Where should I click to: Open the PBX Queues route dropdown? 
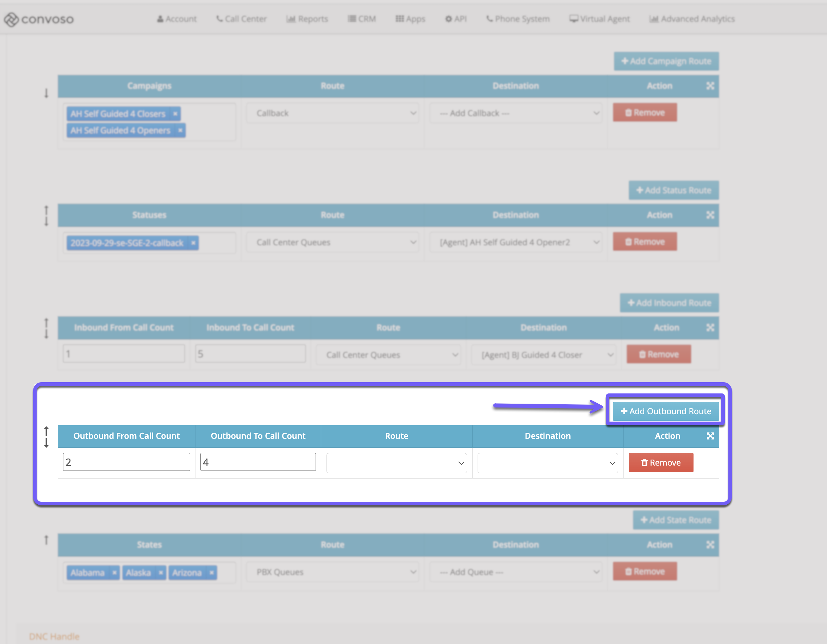[332, 572]
